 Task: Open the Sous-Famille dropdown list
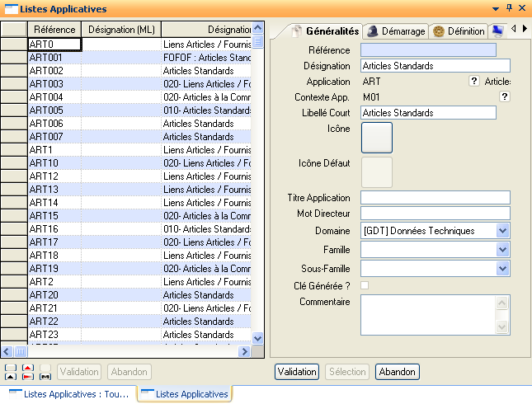pyautogui.click(x=503, y=268)
